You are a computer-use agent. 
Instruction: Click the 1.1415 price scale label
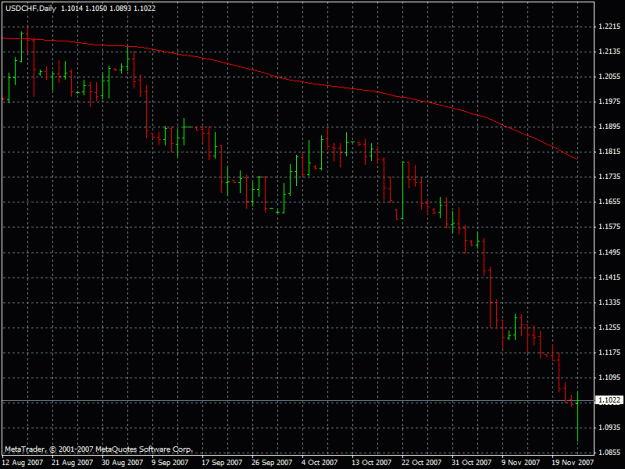(609, 277)
